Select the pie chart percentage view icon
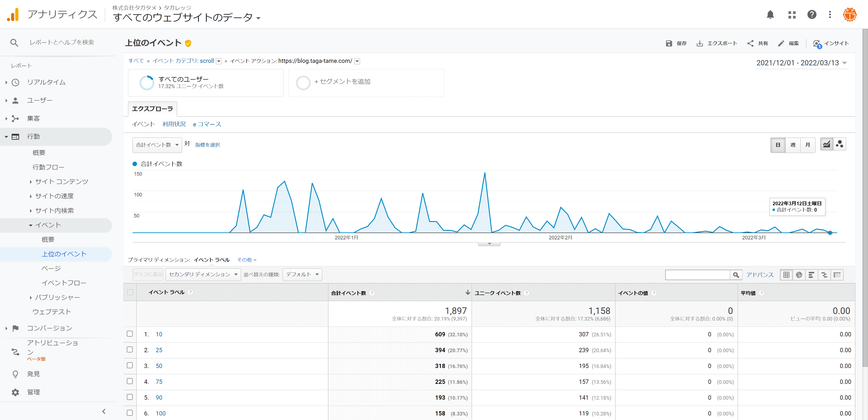Viewport: 868px width, 420px height. click(799, 275)
